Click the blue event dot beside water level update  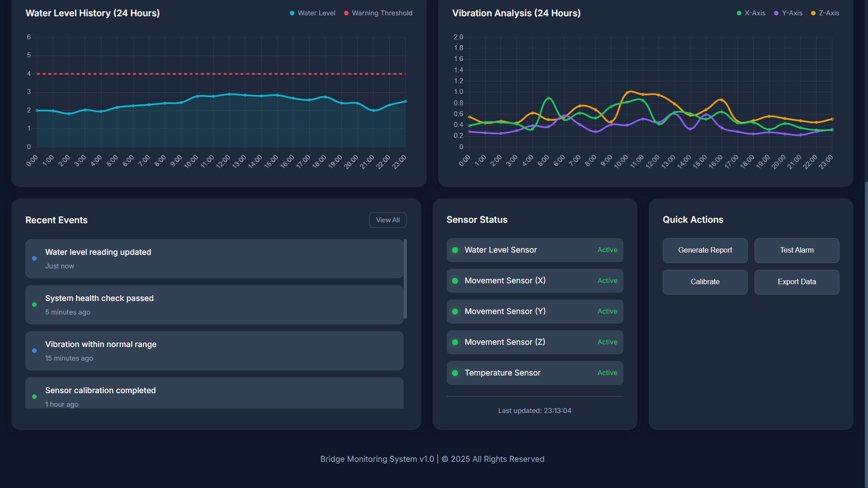(34, 258)
